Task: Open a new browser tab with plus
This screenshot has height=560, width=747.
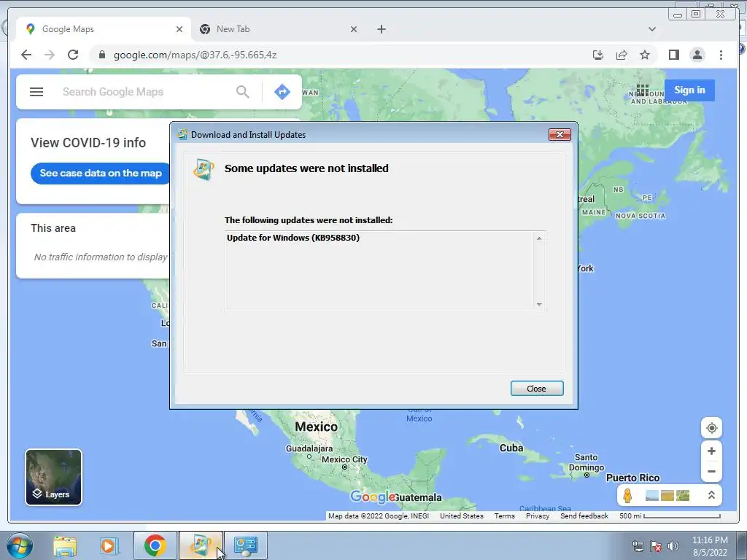Action: pos(382,29)
